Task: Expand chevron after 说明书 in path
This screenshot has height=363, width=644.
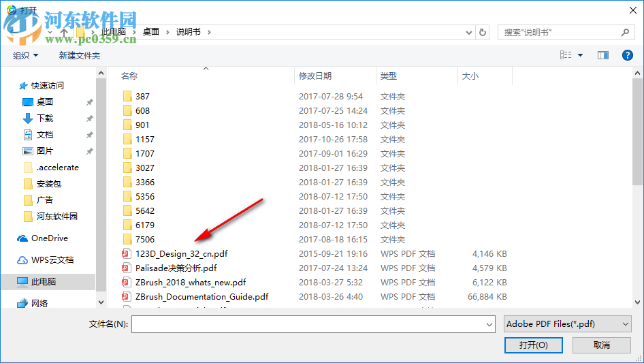Action: pyautogui.click(x=209, y=32)
